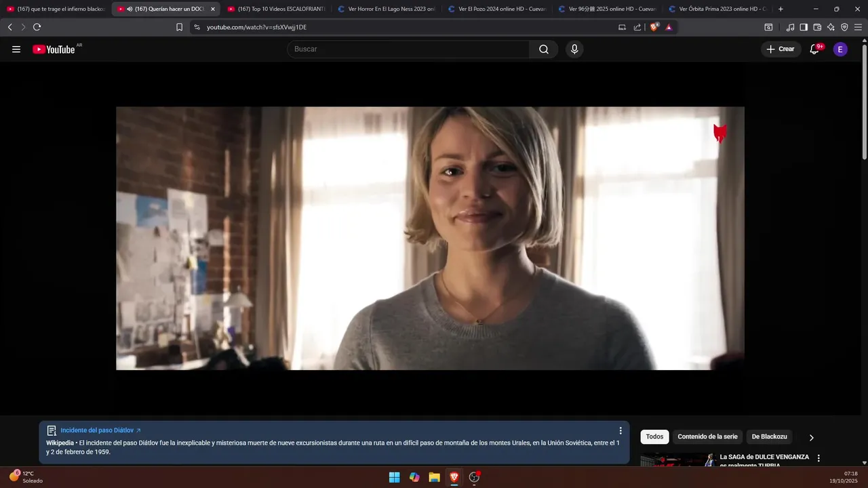Open the Wikipedia info panel options menu

pyautogui.click(x=620, y=430)
